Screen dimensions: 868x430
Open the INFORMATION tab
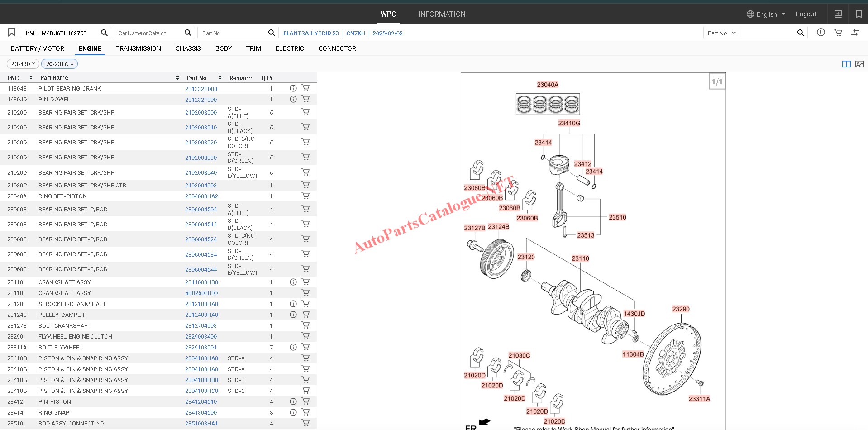[442, 14]
